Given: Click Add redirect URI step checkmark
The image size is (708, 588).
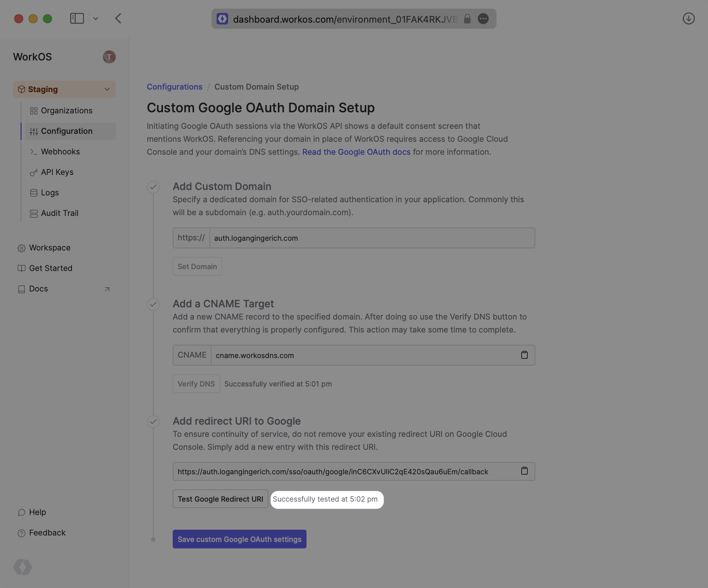Looking at the screenshot, I should (153, 422).
